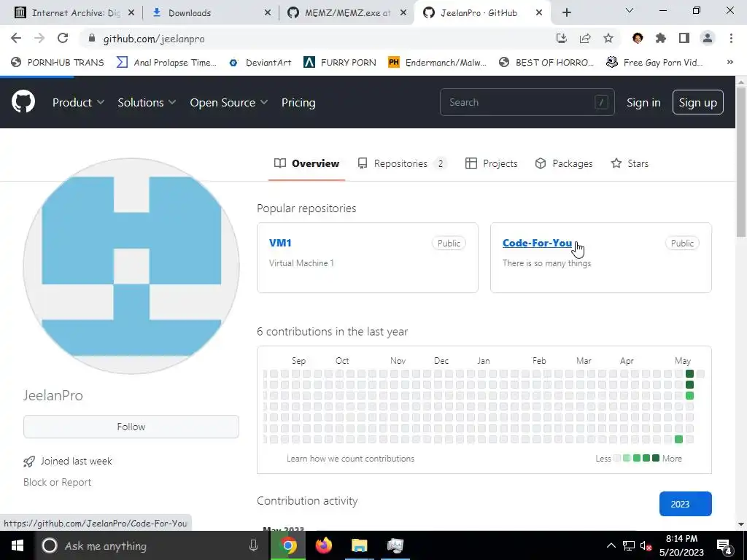The width and height of the screenshot is (747, 560).
Task: Open a new tab with plus icon
Action: (566, 12)
